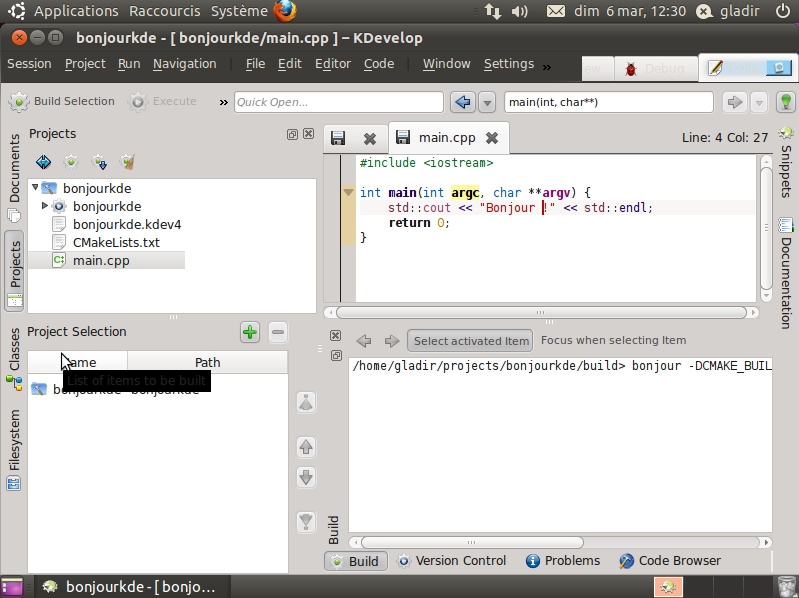
Task: Expand the bonjourkde build target subfolder
Action: 45,206
